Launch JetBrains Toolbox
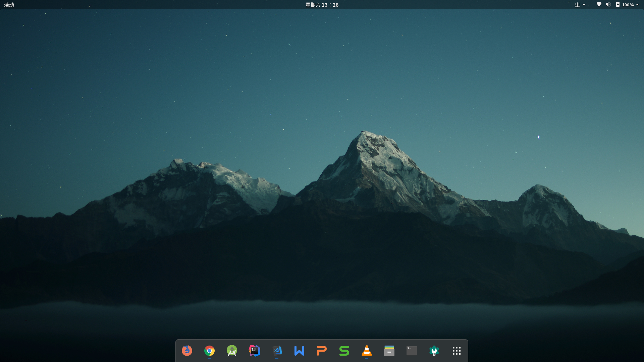This screenshot has height=362, width=644. [433, 351]
